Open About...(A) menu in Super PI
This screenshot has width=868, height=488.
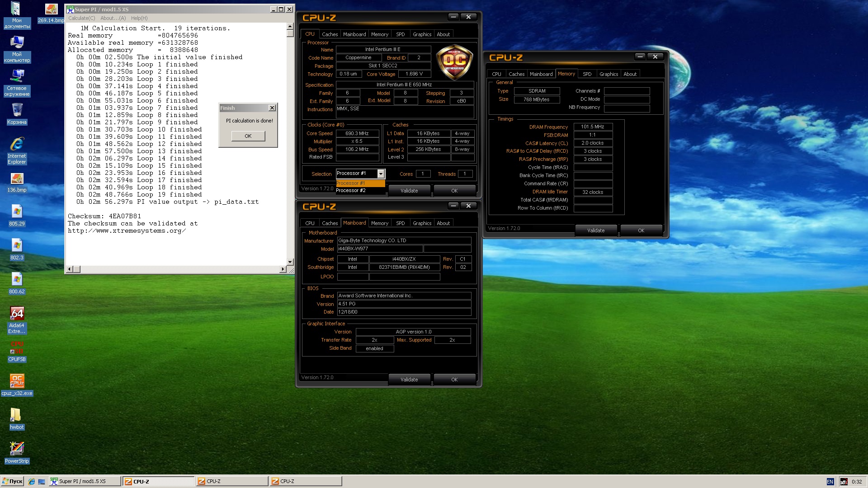pyautogui.click(x=113, y=18)
